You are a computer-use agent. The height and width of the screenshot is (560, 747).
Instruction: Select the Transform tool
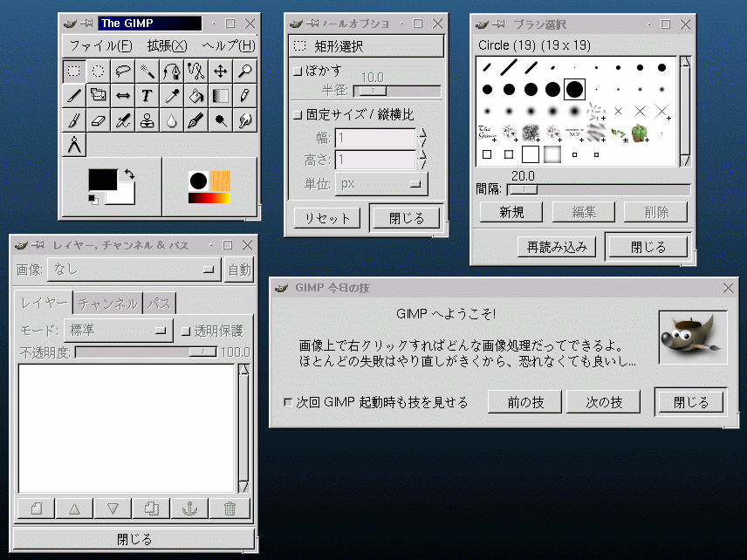click(x=98, y=96)
